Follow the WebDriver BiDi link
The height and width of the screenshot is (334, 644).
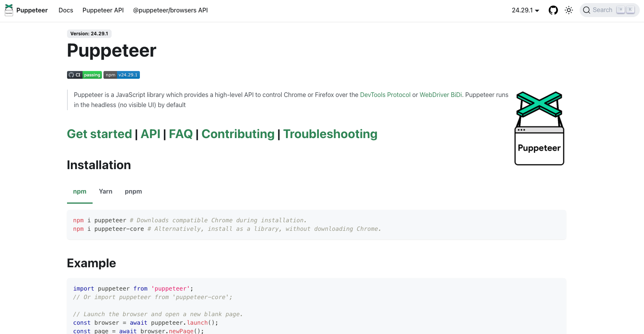tap(441, 95)
